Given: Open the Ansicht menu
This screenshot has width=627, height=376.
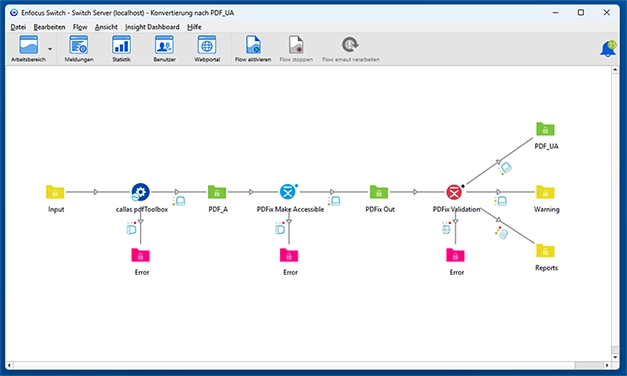Looking at the screenshot, I should click(x=106, y=27).
